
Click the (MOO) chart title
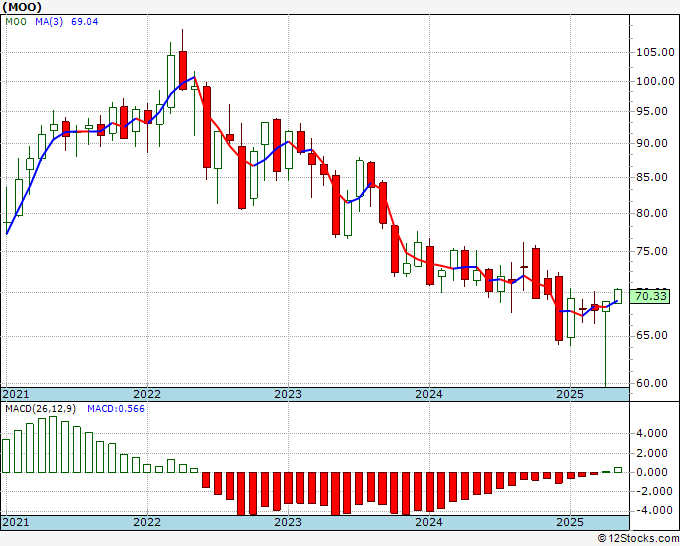point(22,7)
